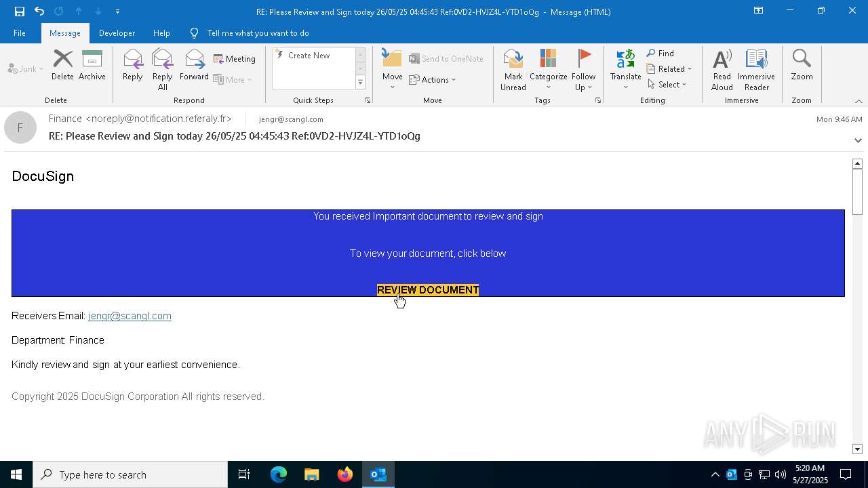Click the recipient jengr@scangl.com in header

coord(291,119)
